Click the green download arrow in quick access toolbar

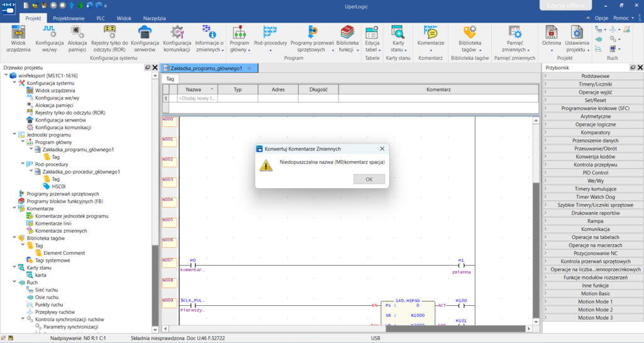[x=80, y=5]
